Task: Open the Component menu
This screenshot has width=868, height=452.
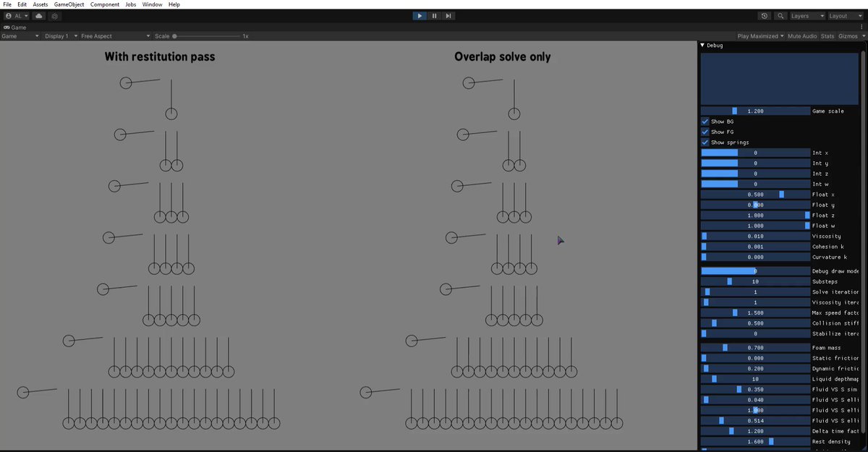Action: [105, 4]
